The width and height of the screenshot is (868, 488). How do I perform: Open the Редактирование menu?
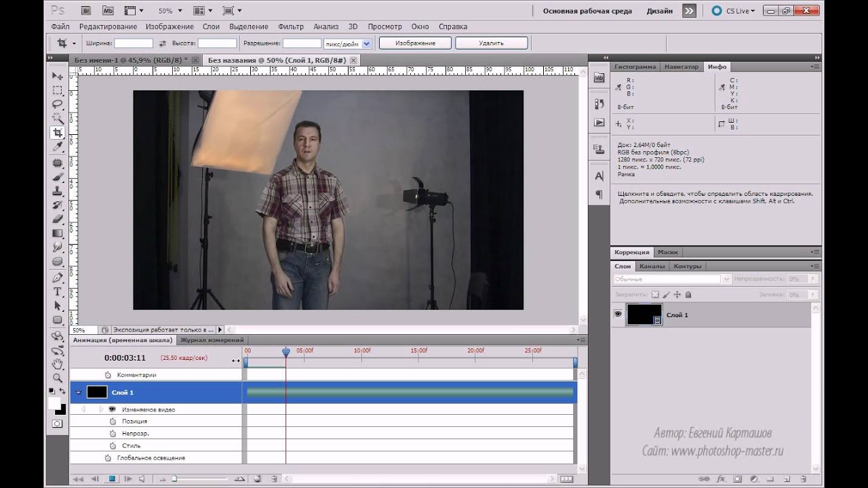(x=108, y=26)
